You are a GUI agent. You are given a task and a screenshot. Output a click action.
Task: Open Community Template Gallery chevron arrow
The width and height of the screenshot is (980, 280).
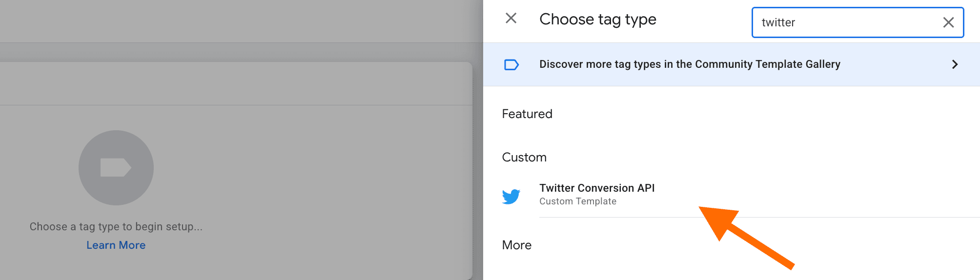pos(955,64)
